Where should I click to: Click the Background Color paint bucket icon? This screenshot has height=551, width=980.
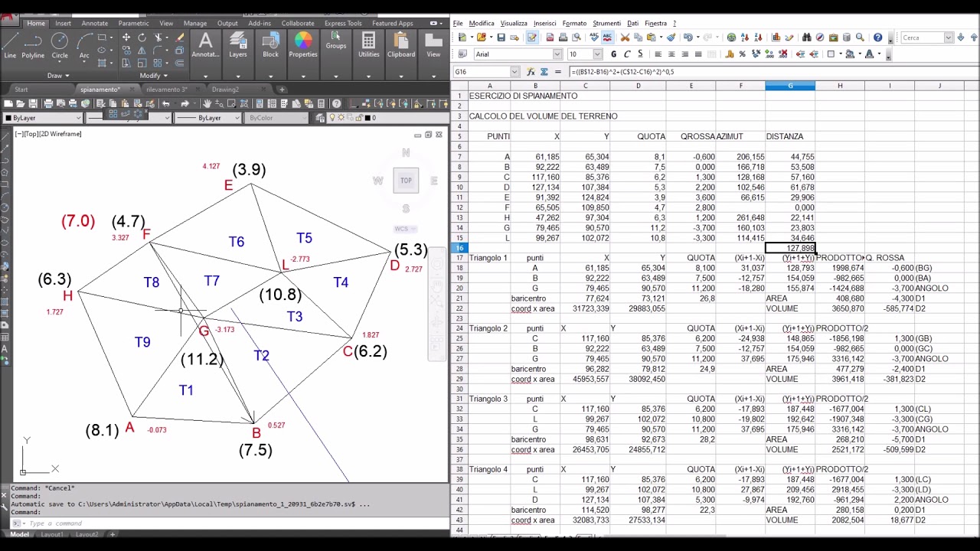[x=850, y=54]
